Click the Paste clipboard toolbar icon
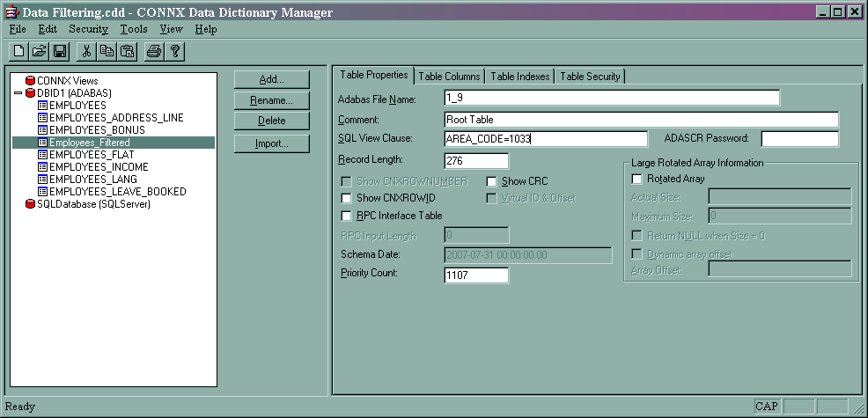The image size is (868, 418). pyautogui.click(x=127, y=52)
